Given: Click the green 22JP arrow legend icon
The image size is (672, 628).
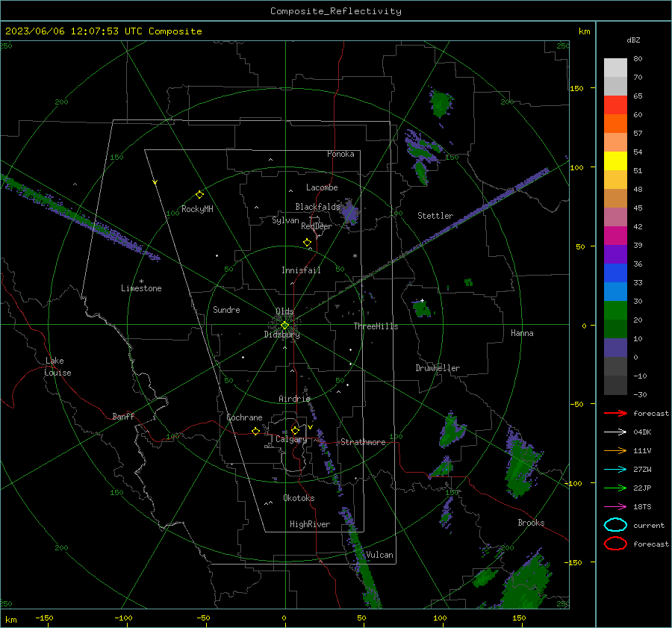Looking at the screenshot, I should (615, 488).
